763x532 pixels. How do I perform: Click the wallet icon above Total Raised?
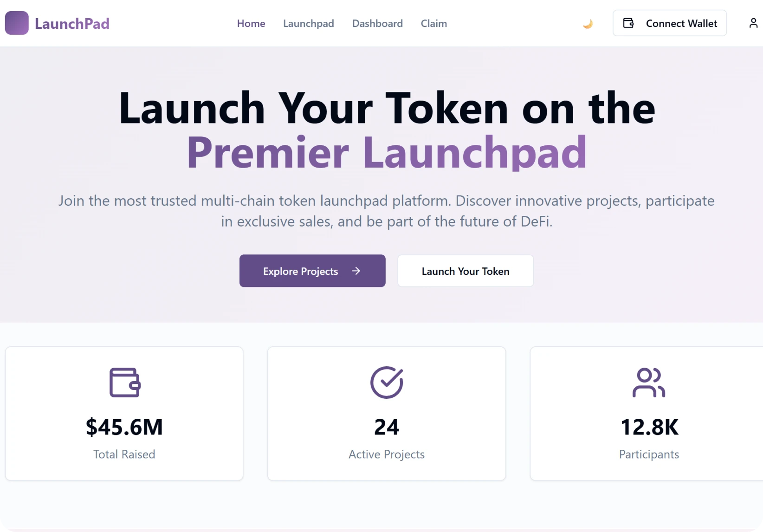(124, 382)
